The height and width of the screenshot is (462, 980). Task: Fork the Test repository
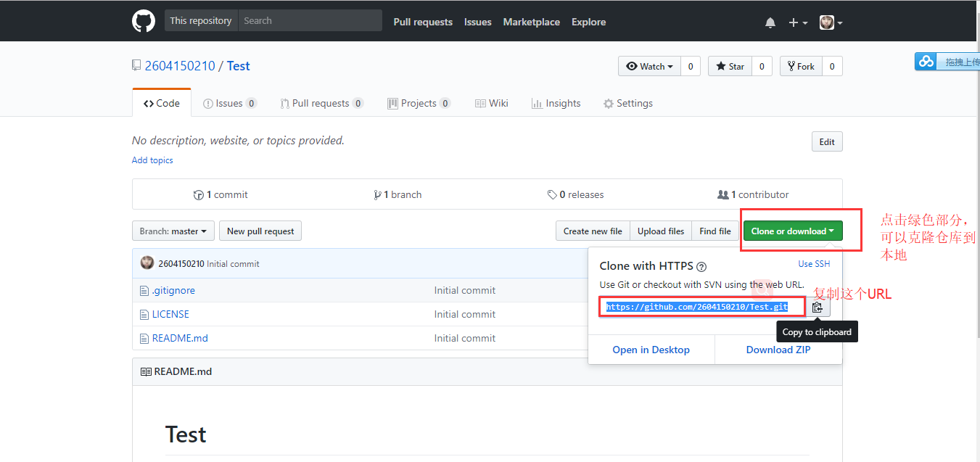800,66
